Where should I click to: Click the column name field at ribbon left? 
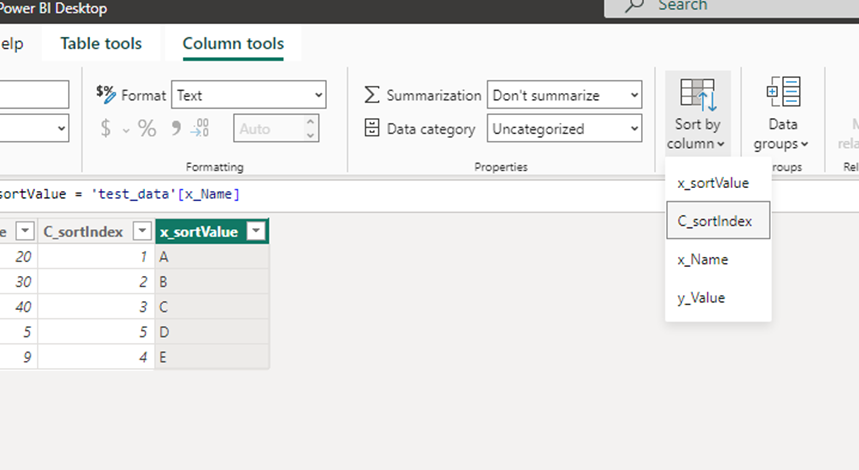point(34,95)
